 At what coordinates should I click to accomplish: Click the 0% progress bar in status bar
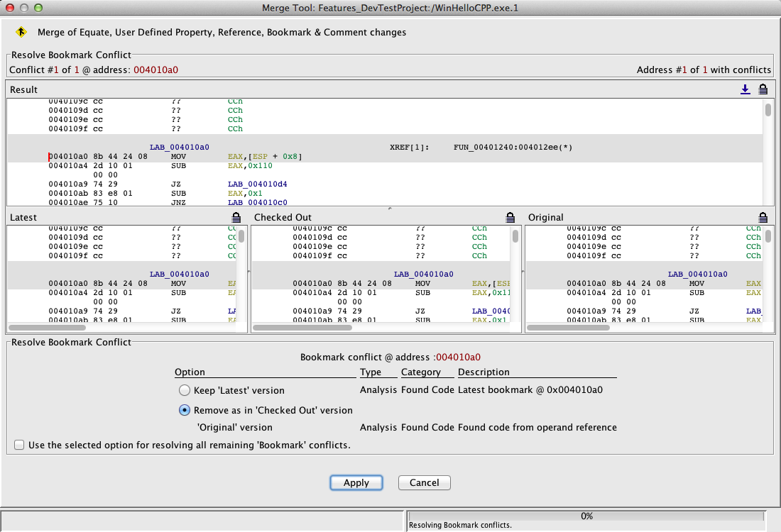(586, 516)
